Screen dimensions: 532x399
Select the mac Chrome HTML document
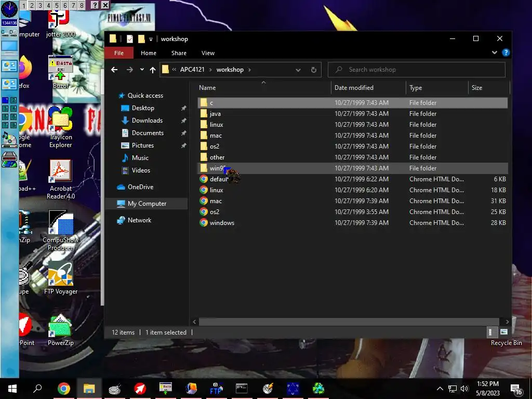(x=353, y=201)
